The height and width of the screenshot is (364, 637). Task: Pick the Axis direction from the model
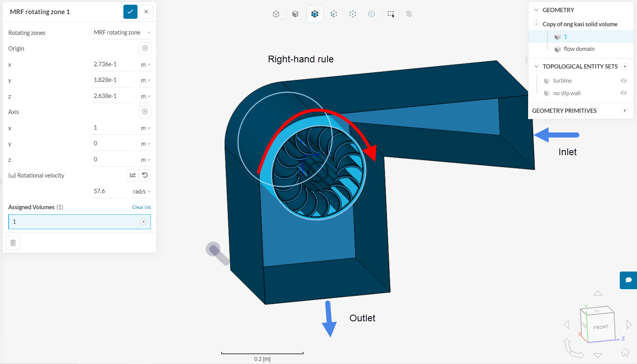[x=145, y=112]
